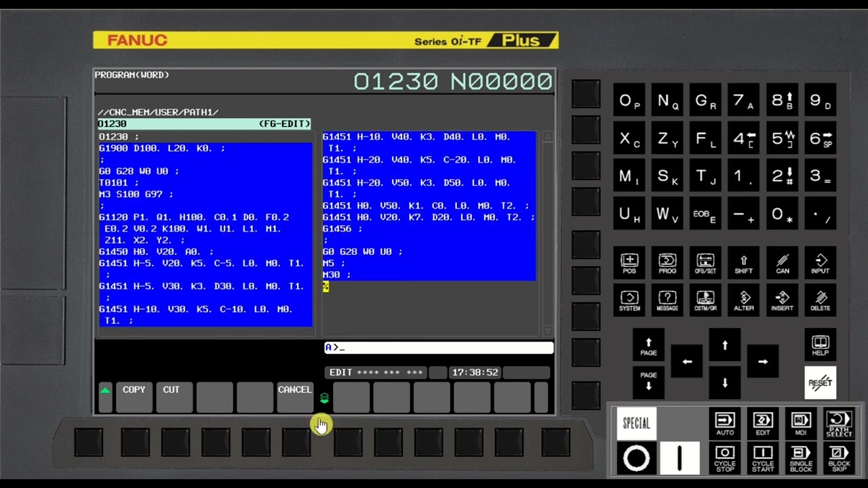Tap the 8/B numeric key
868x488 pixels.
782,101
